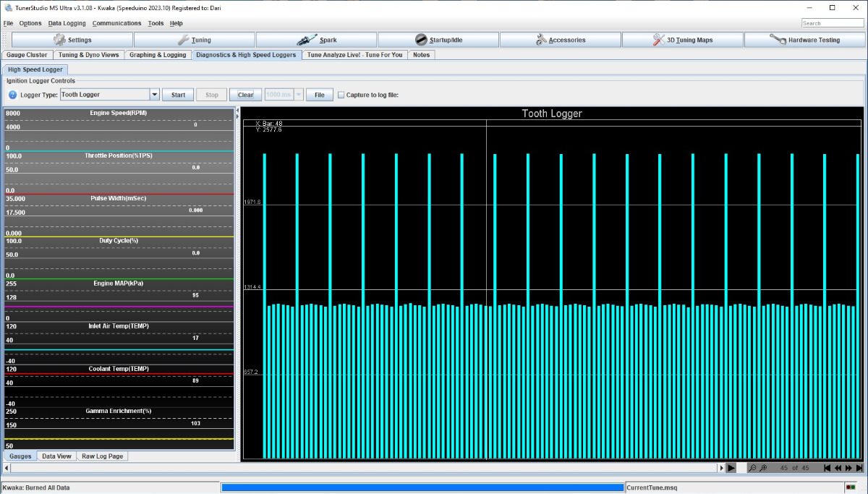The image size is (868, 494).
Task: Click the zoom out magnifier icon
Action: click(x=752, y=468)
